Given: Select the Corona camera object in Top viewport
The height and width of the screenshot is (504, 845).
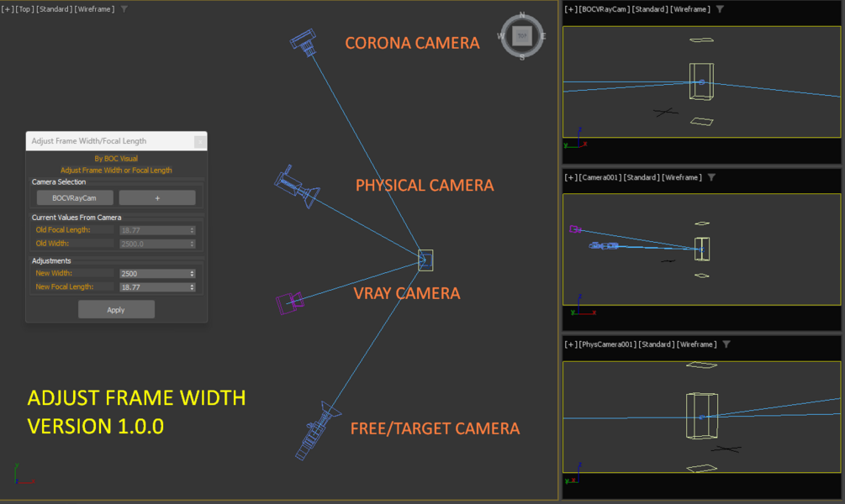Looking at the screenshot, I should tap(304, 42).
